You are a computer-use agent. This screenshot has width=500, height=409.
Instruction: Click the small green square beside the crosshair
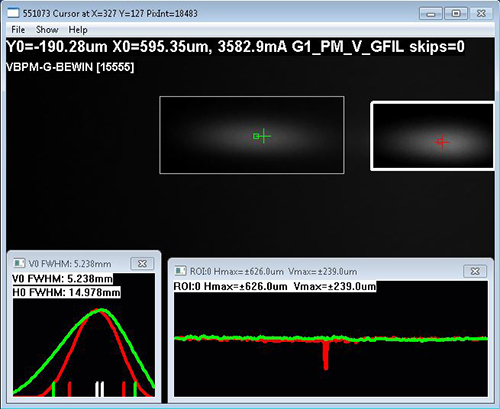(x=256, y=136)
